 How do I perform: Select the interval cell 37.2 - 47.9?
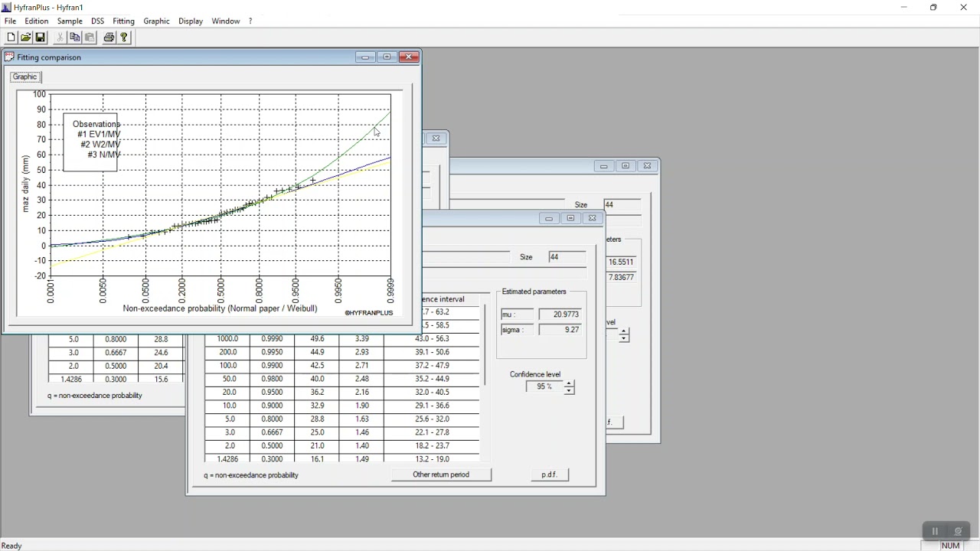point(432,366)
